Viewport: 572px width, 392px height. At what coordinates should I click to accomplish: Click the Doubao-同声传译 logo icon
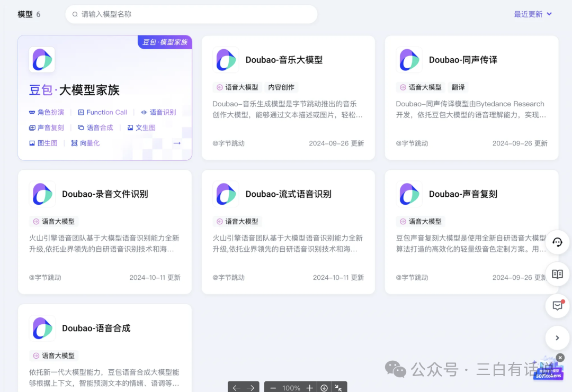[409, 60]
